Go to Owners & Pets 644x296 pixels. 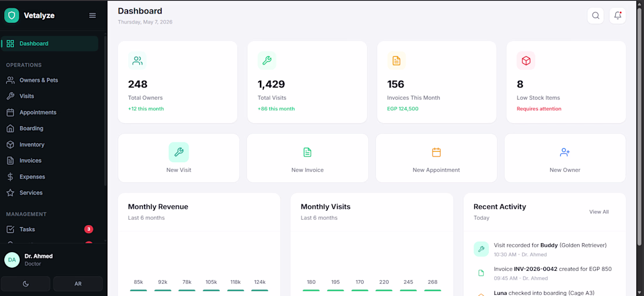click(50, 80)
